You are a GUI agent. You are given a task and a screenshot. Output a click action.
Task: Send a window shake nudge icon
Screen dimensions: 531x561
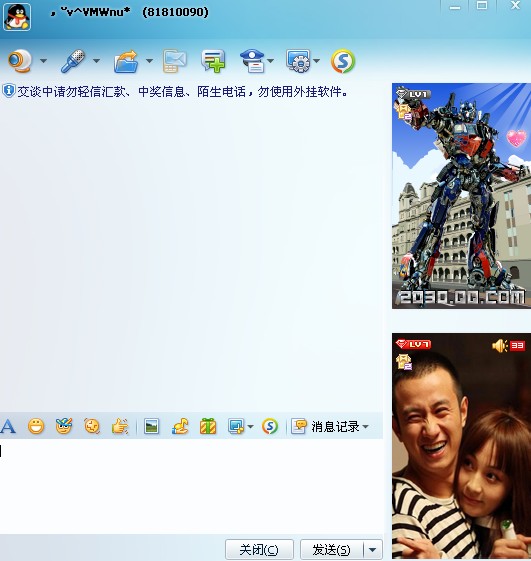tap(92, 426)
